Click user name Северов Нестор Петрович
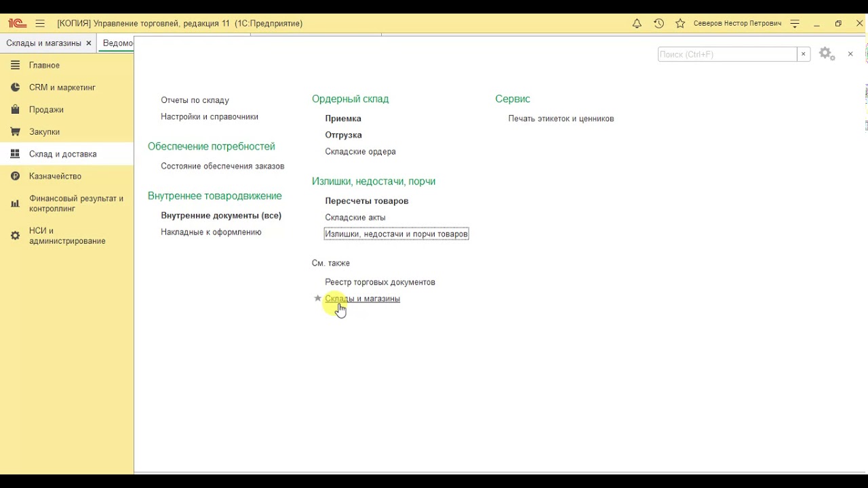This screenshot has width=868, height=488. [737, 23]
